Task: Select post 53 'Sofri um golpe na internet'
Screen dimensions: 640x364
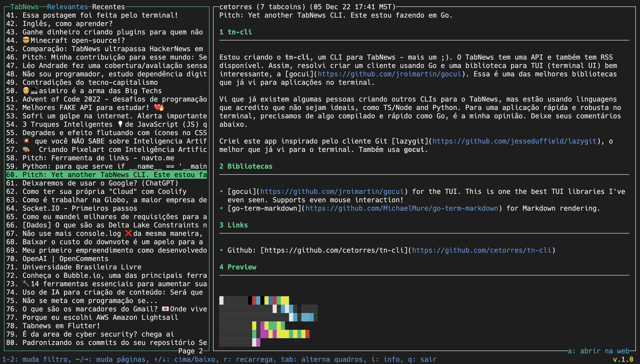Action: 106,116
